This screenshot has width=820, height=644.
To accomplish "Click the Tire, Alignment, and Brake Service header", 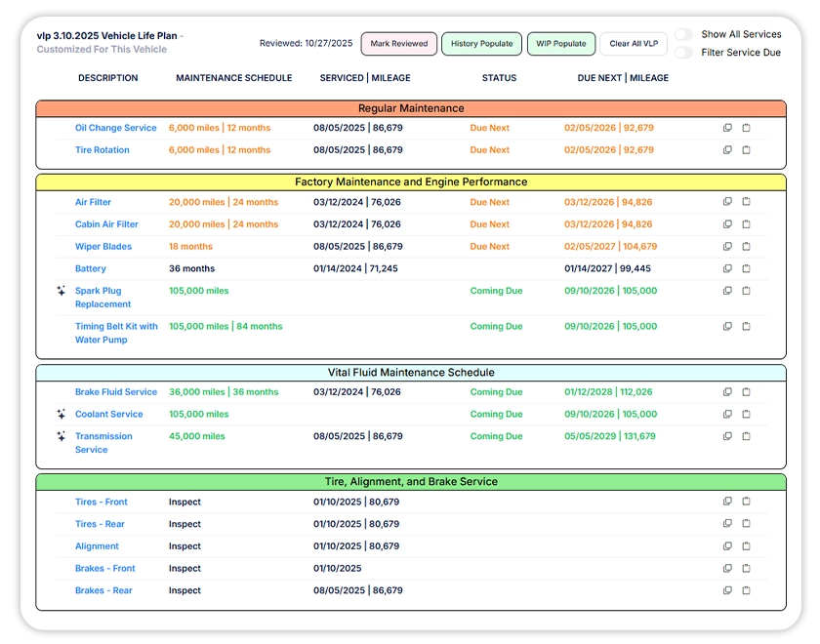I will (410, 482).
